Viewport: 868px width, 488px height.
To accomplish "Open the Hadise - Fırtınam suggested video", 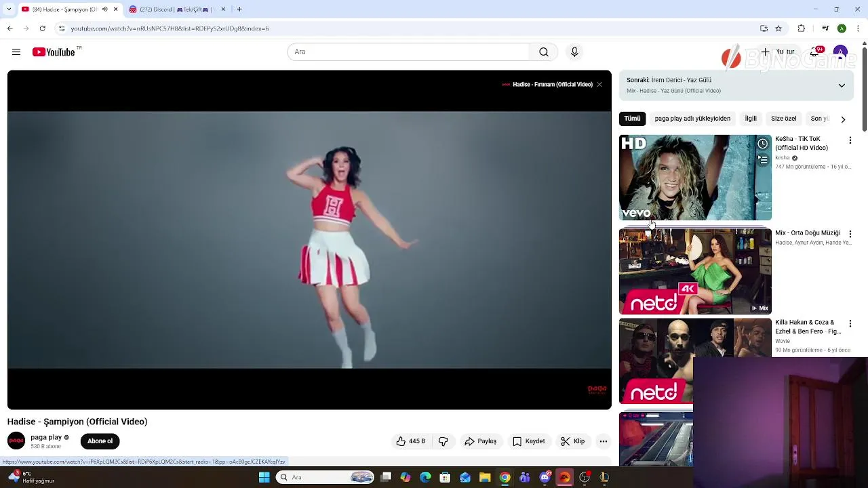I will pos(552,85).
